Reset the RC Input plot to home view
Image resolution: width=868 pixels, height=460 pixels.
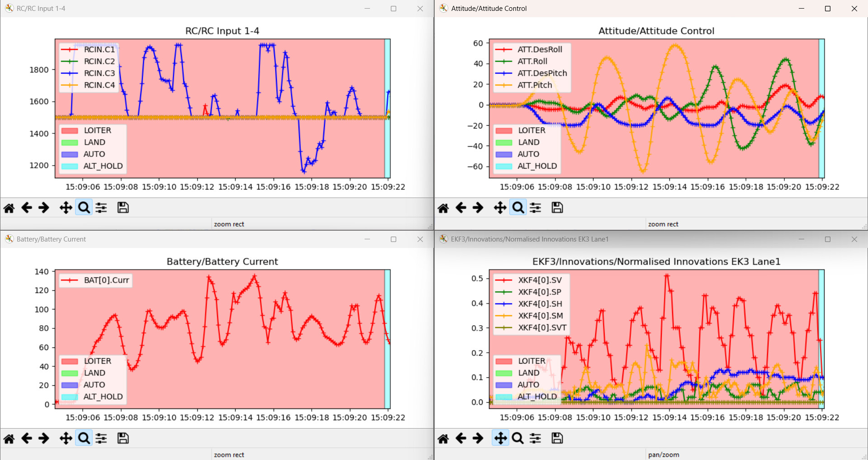click(x=9, y=208)
